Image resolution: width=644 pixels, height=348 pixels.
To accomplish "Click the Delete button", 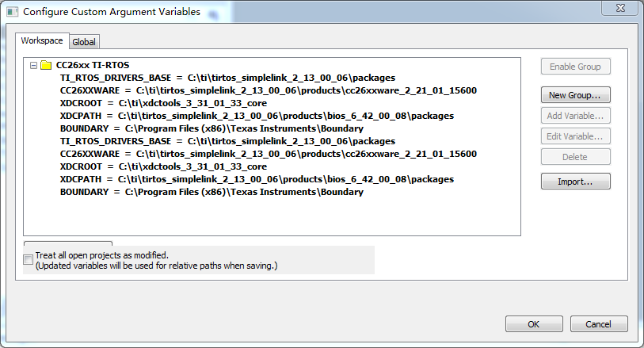I will click(575, 157).
